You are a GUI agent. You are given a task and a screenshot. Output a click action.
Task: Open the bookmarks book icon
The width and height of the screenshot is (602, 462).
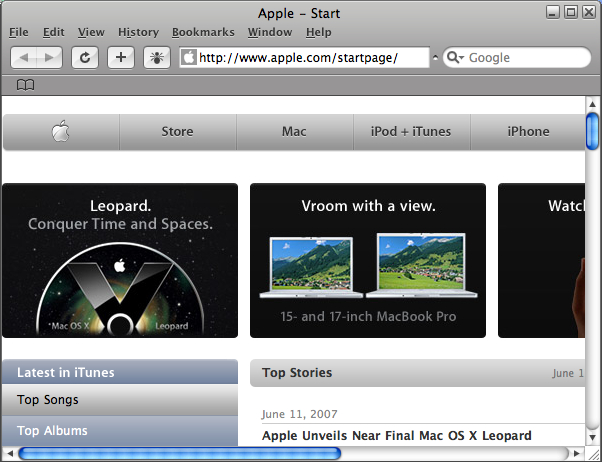click(26, 85)
